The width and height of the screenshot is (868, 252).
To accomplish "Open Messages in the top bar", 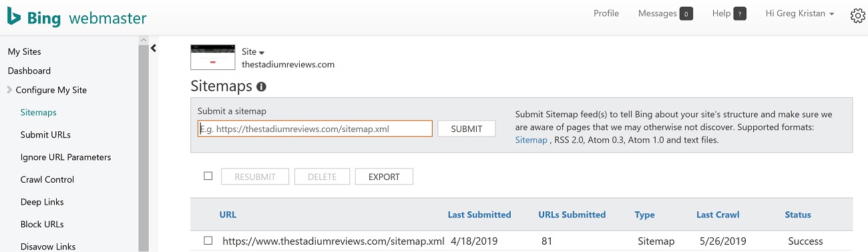I will click(x=657, y=13).
